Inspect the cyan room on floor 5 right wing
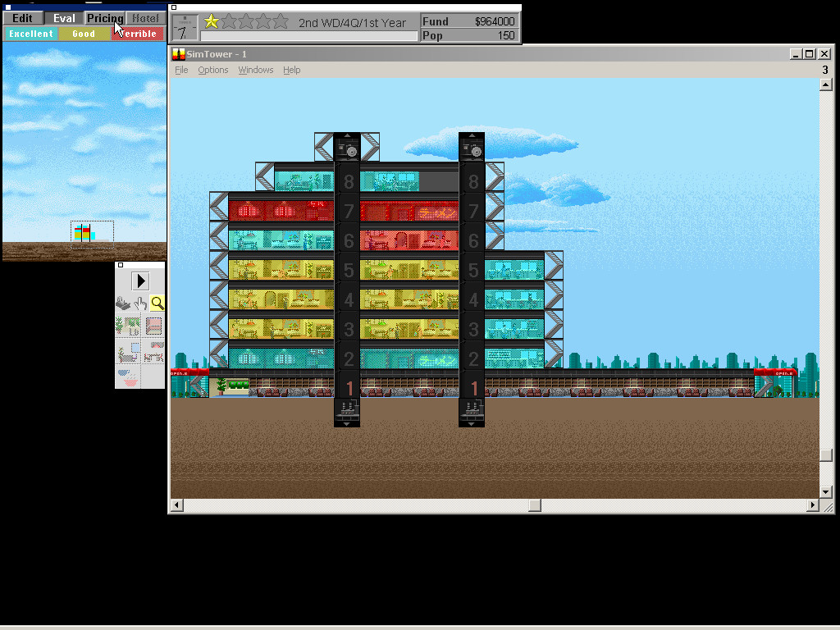 coord(514,269)
